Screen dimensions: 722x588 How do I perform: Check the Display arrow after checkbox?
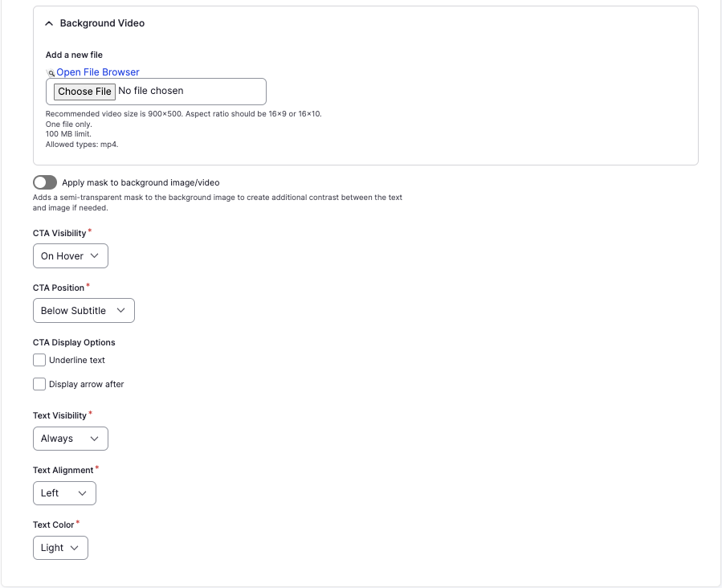pyautogui.click(x=39, y=384)
